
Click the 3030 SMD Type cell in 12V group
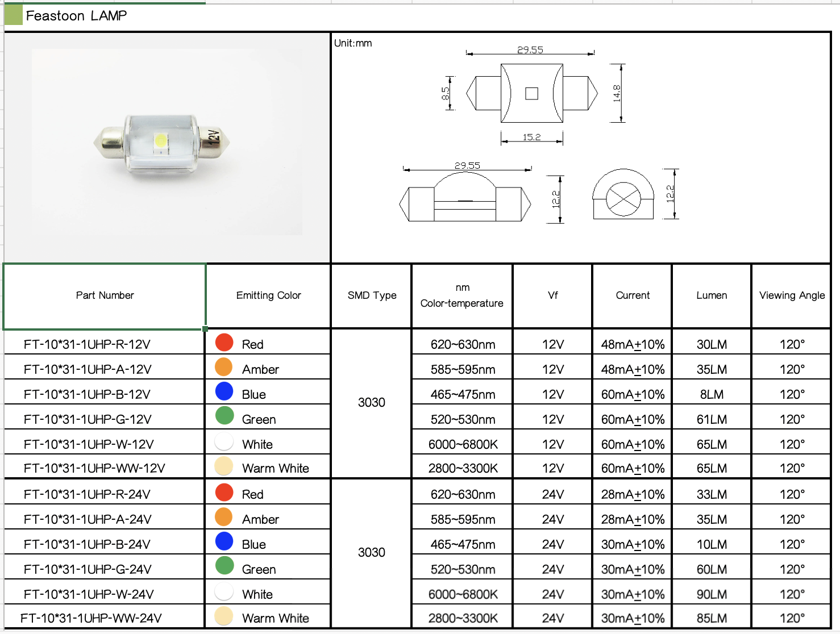click(x=370, y=403)
